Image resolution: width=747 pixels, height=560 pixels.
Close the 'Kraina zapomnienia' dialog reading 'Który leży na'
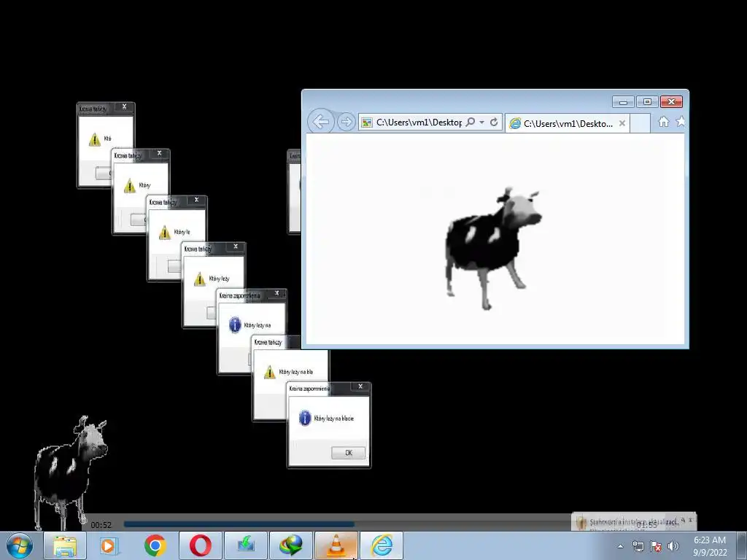coord(276,293)
